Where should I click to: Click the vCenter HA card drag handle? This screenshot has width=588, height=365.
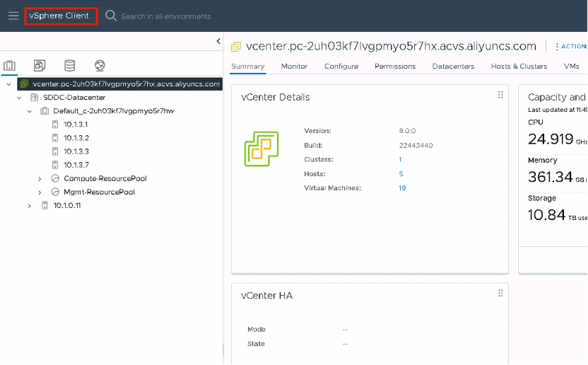click(500, 294)
